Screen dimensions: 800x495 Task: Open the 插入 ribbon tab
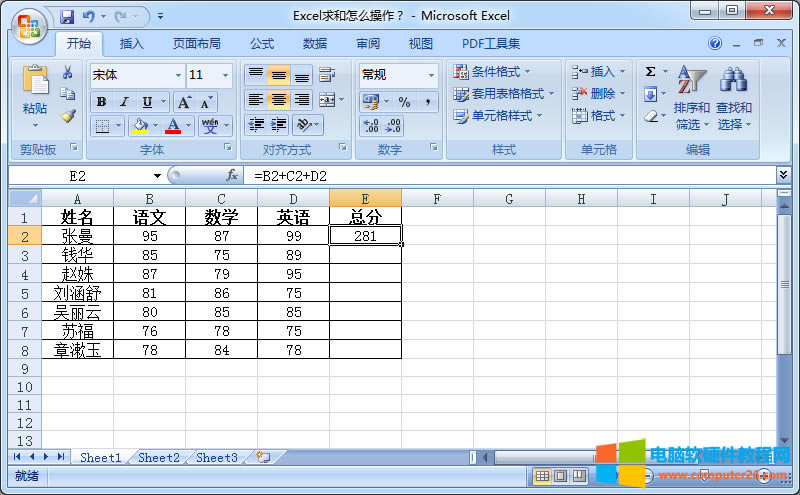132,44
